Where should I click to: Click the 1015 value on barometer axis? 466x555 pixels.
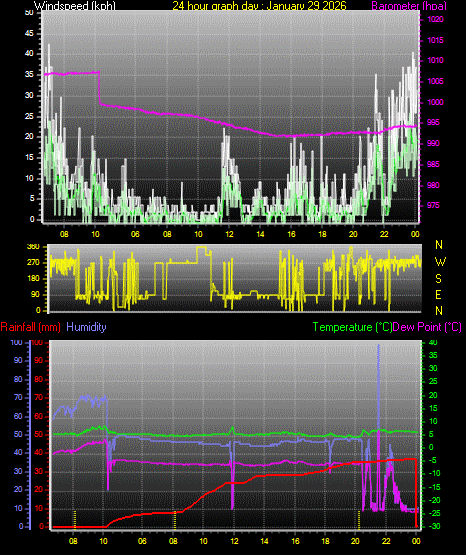pos(436,40)
